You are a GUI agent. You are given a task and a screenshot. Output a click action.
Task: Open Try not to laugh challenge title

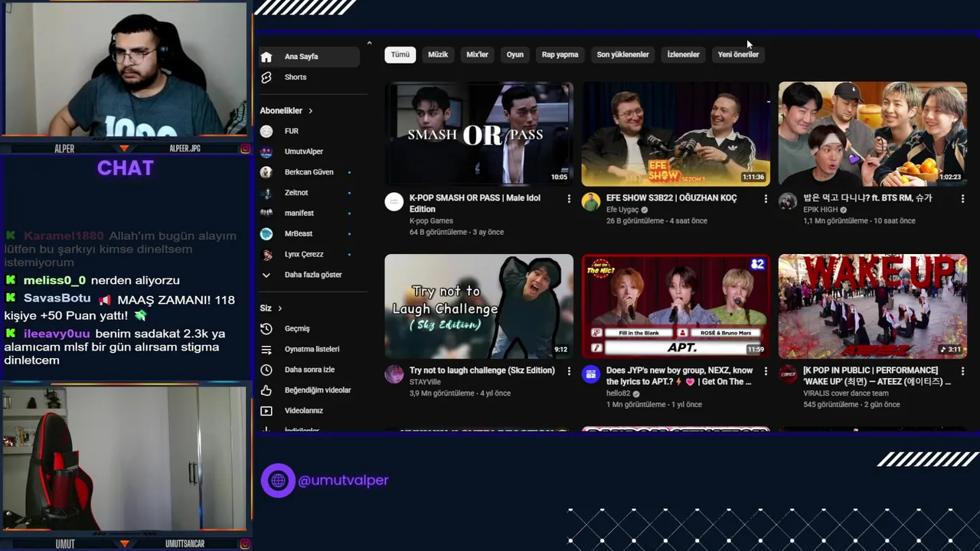pos(482,370)
